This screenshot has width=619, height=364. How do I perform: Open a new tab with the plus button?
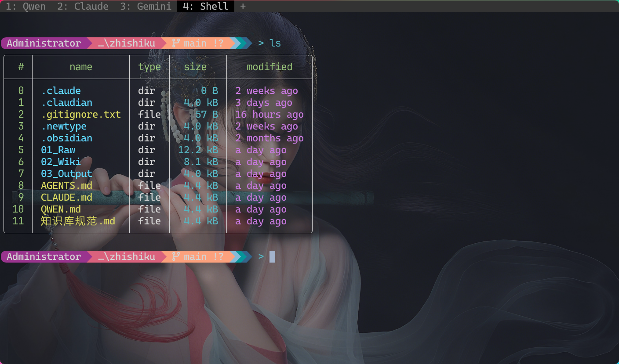point(243,7)
